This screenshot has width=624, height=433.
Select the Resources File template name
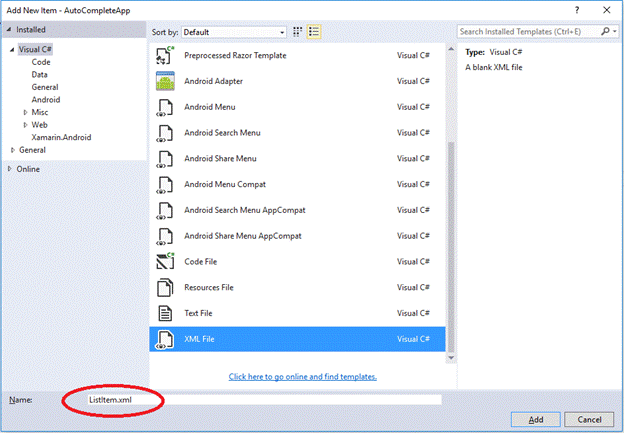tap(209, 287)
